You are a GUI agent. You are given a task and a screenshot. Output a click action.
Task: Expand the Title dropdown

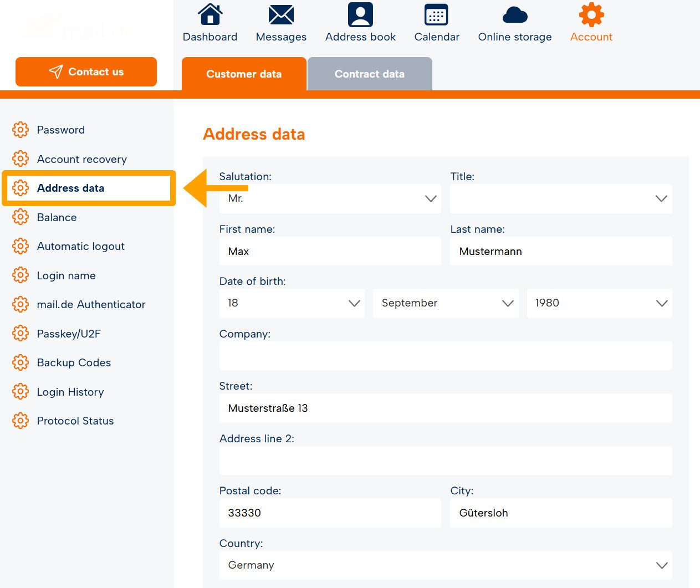561,198
